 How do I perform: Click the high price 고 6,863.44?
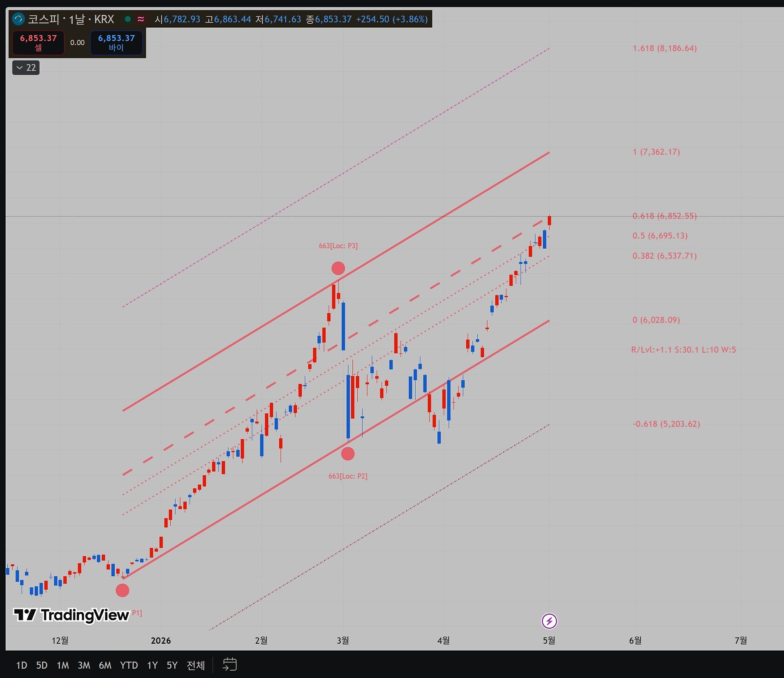tap(228, 19)
